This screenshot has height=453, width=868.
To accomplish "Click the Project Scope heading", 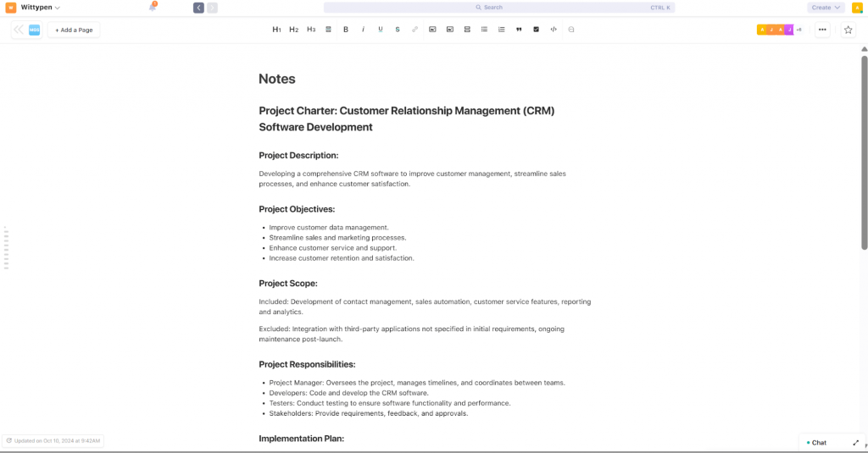I will pyautogui.click(x=288, y=283).
